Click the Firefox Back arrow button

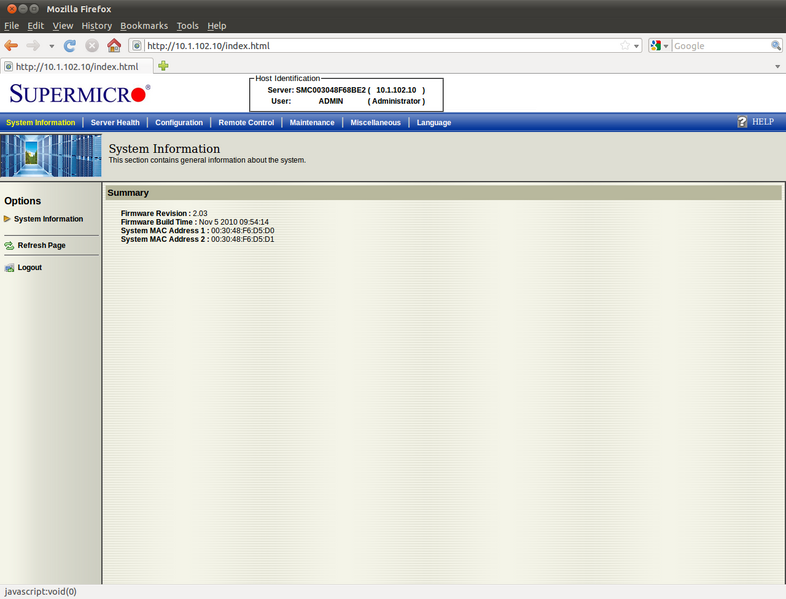11,46
